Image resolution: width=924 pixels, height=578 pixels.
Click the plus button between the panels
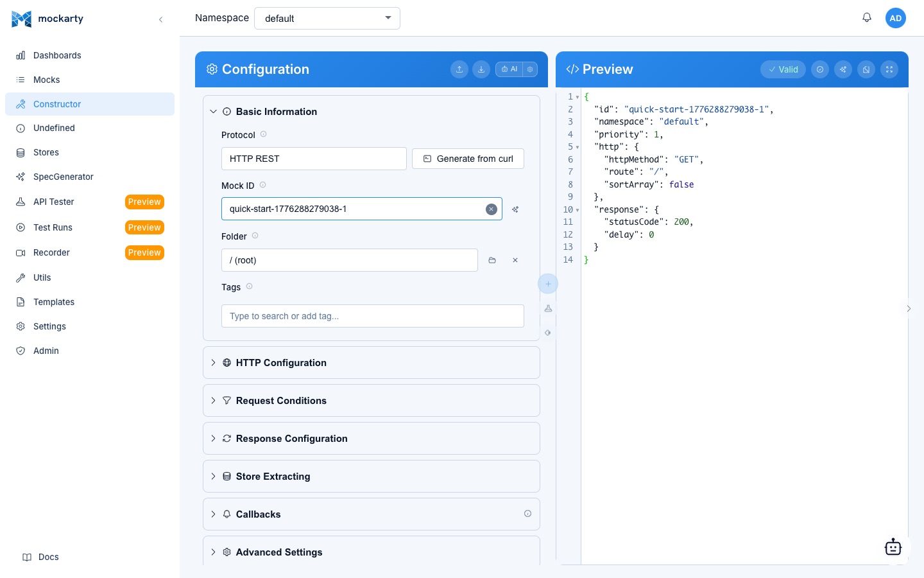(548, 284)
